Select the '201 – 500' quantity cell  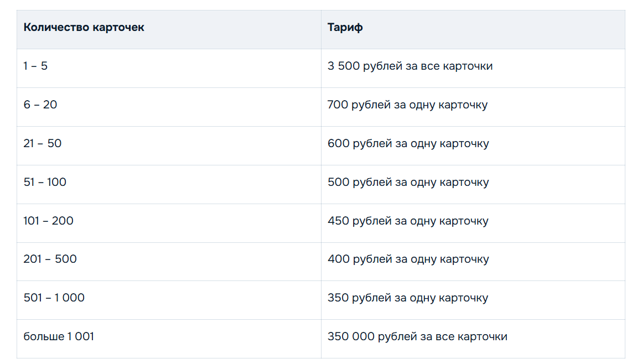50,259
